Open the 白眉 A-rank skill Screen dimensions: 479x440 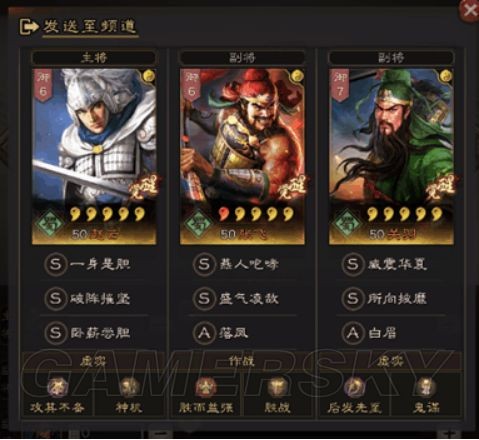(369, 333)
